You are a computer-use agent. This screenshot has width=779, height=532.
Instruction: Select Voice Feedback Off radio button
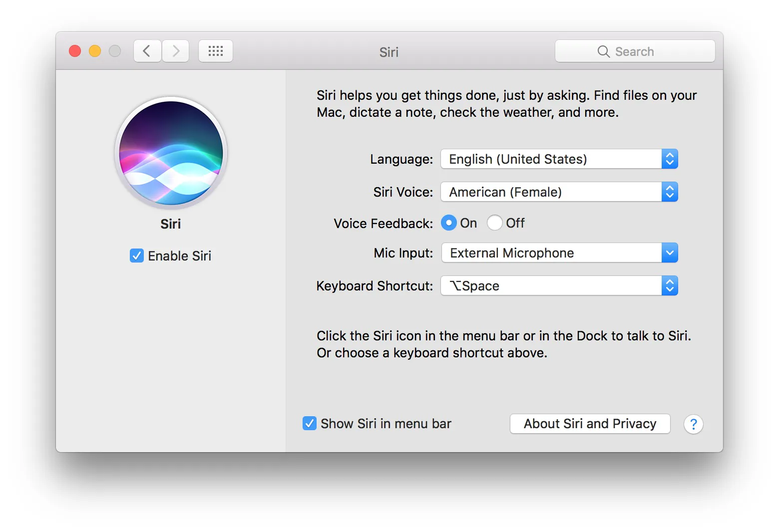(495, 223)
